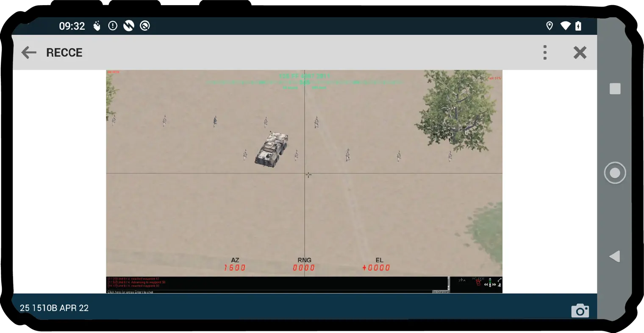Tap the green speed-up arrows indicator
This screenshot has width=644, height=333.
pyautogui.click(x=490, y=281)
